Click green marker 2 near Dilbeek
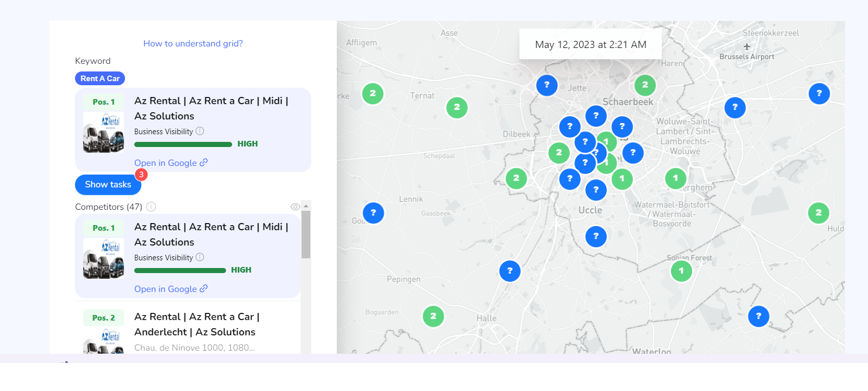The height and width of the screenshot is (391, 868). point(559,153)
